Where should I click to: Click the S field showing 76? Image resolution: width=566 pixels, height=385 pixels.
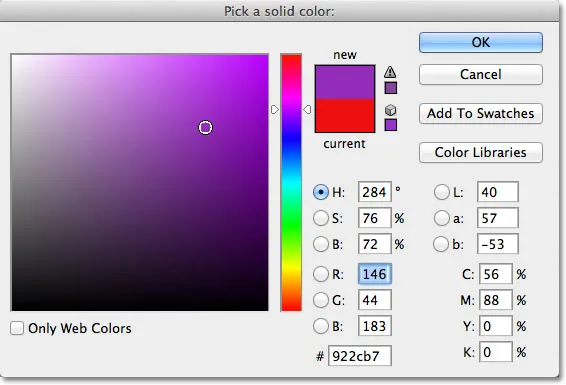click(375, 218)
